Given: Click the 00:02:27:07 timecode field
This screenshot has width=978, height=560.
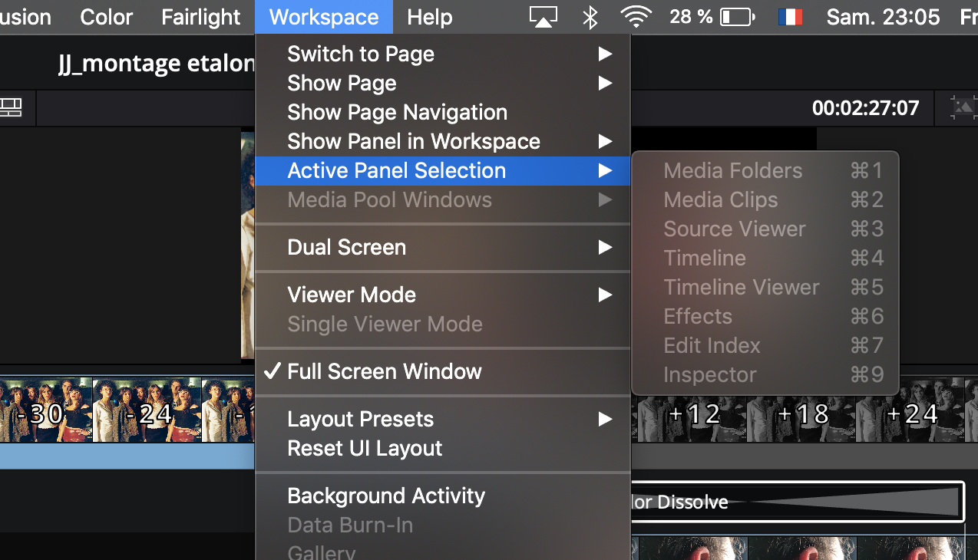Looking at the screenshot, I should pos(865,108).
